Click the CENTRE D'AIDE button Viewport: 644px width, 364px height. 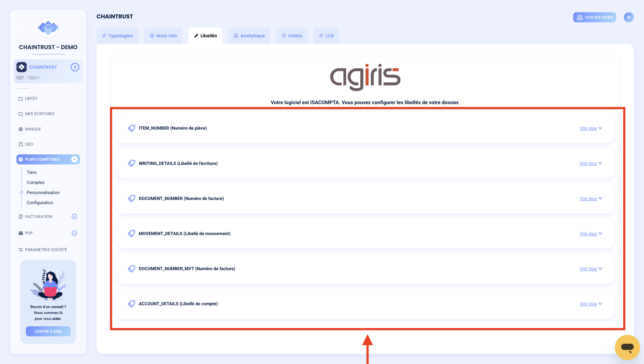tap(48, 331)
